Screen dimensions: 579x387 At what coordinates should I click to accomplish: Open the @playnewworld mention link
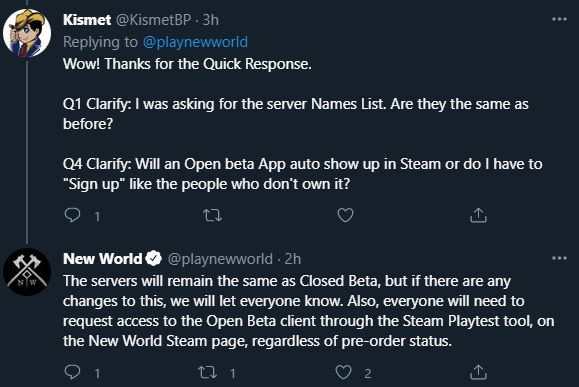click(x=195, y=42)
